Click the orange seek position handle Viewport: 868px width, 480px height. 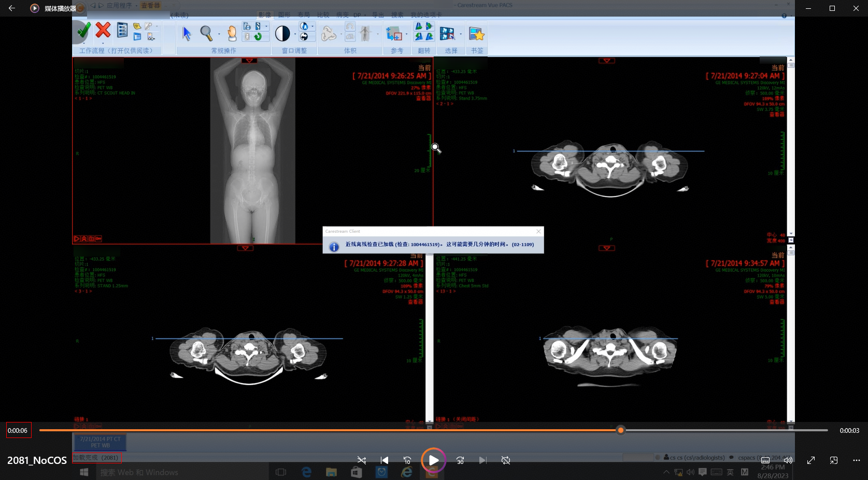point(620,430)
